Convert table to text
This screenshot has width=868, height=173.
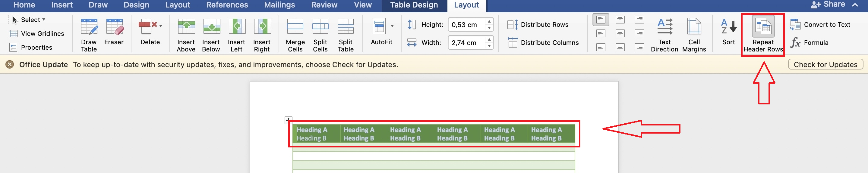[x=820, y=25]
